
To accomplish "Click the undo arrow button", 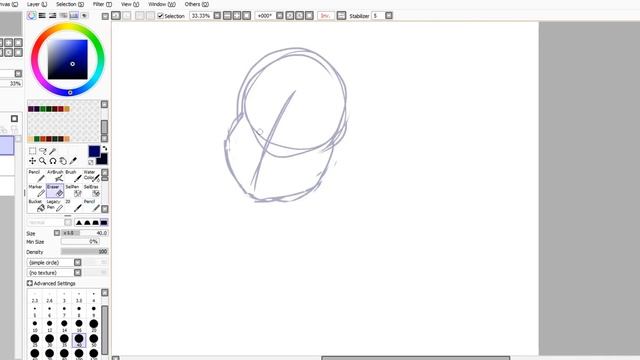I will [116, 16].
